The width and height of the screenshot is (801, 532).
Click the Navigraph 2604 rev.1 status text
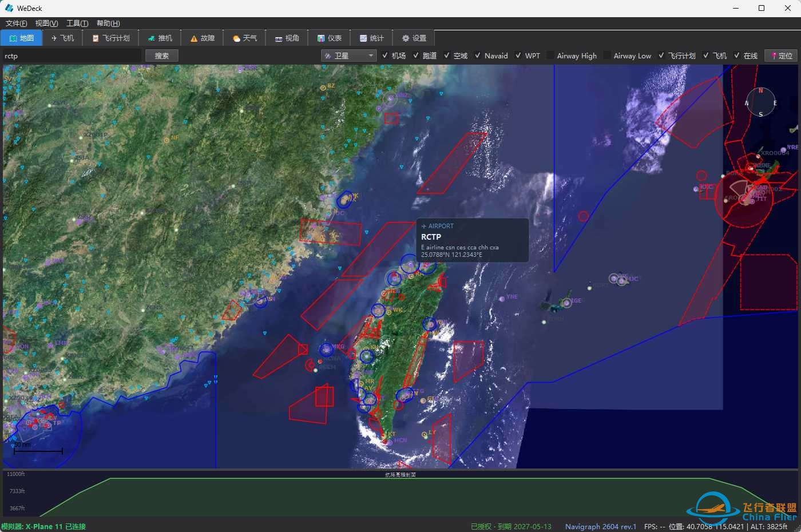[x=601, y=526]
